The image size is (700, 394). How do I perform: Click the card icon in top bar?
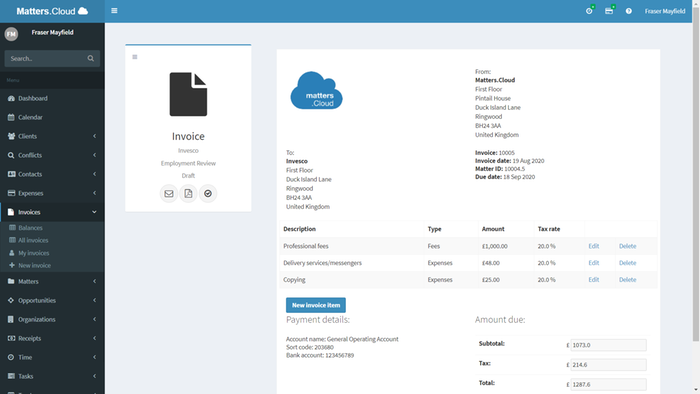click(609, 11)
